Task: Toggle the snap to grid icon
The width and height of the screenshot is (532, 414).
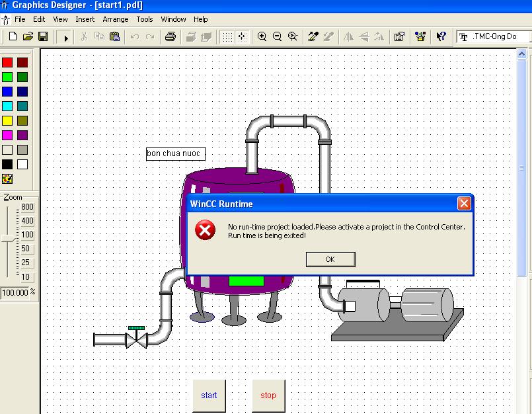Action: tap(242, 37)
